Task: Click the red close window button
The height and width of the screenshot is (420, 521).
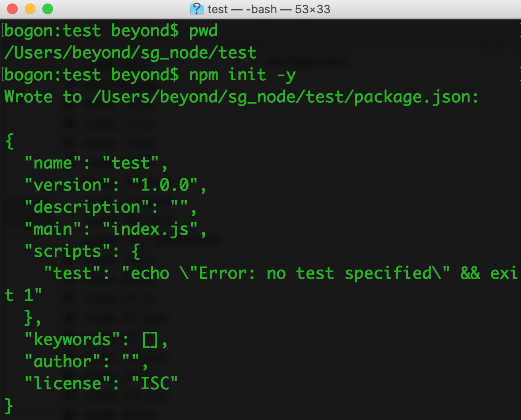Action: 12,9
